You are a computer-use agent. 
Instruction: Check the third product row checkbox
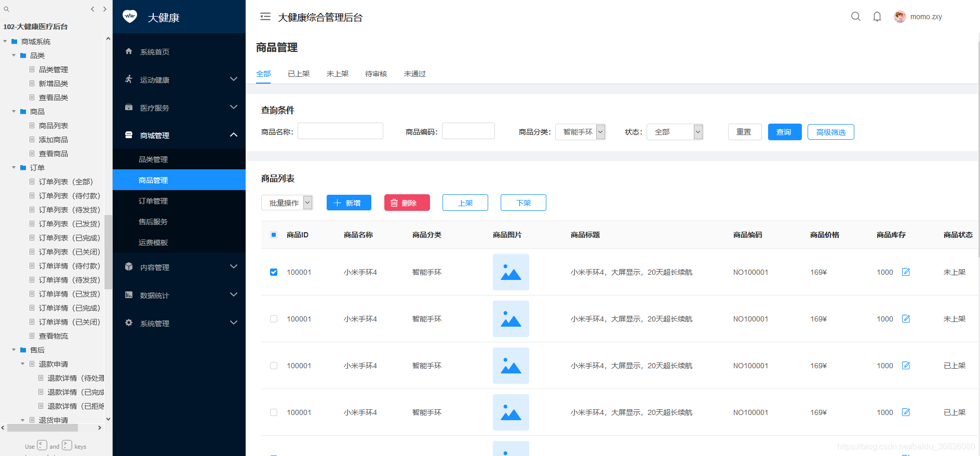274,366
